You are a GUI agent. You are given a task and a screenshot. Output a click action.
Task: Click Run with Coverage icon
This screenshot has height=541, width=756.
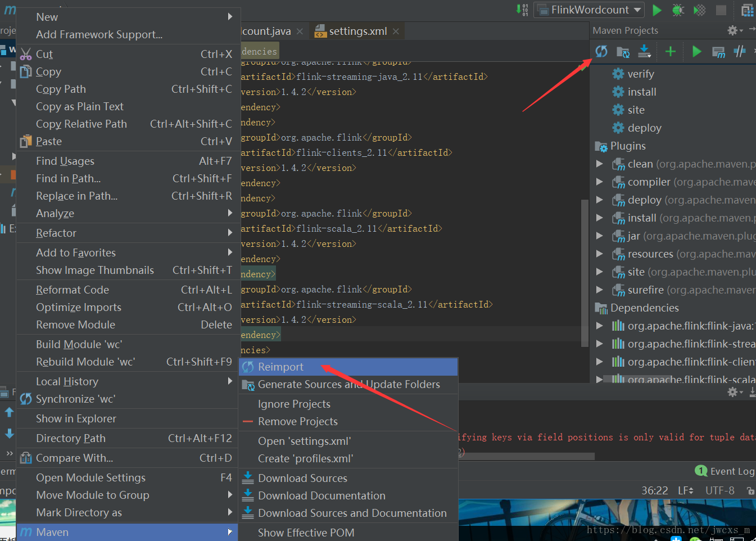tap(699, 10)
